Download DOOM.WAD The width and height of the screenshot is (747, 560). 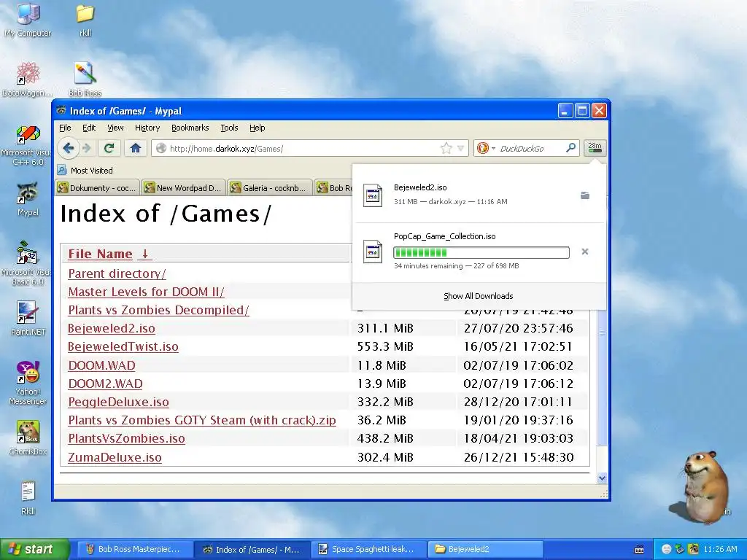101,365
